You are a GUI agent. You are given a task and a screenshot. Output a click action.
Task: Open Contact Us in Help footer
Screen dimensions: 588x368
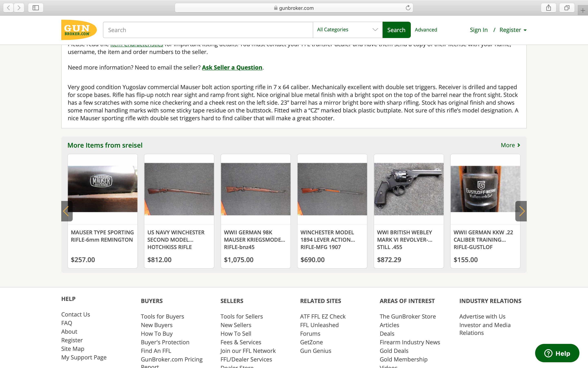[x=76, y=314]
